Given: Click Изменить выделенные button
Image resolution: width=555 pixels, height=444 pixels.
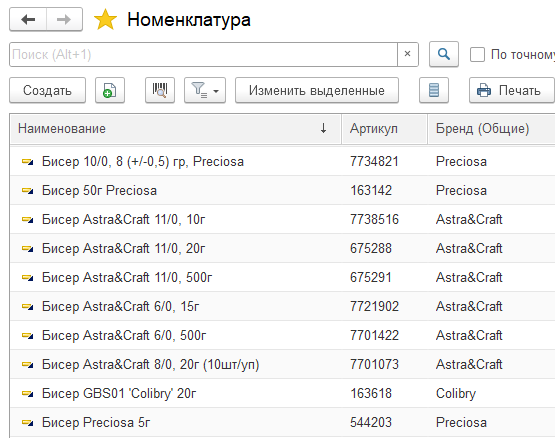Looking at the screenshot, I should [317, 90].
